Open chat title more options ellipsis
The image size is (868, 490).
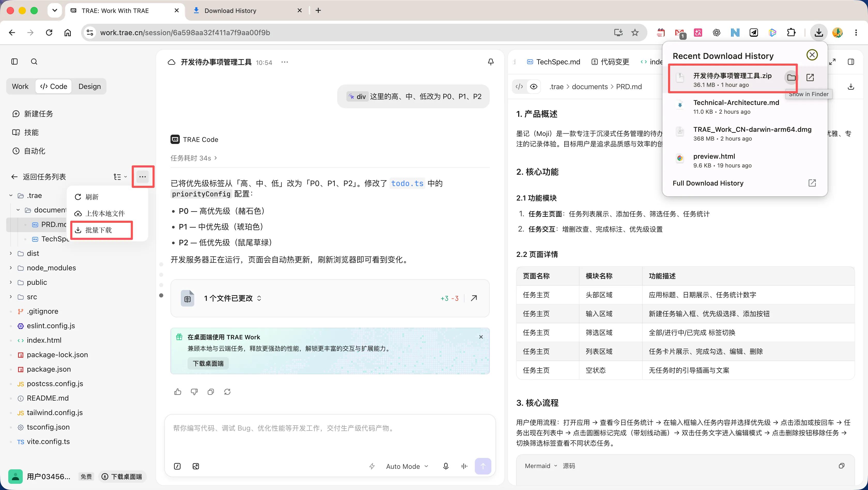(x=285, y=62)
